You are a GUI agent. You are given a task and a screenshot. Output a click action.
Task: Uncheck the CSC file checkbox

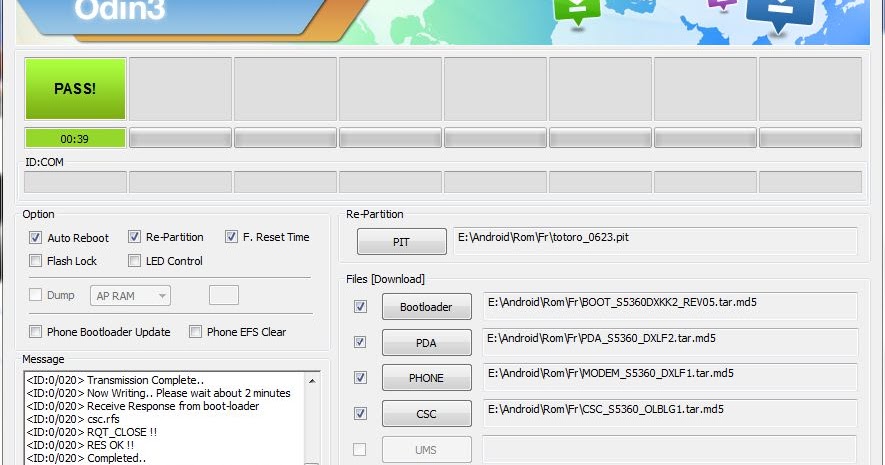360,414
